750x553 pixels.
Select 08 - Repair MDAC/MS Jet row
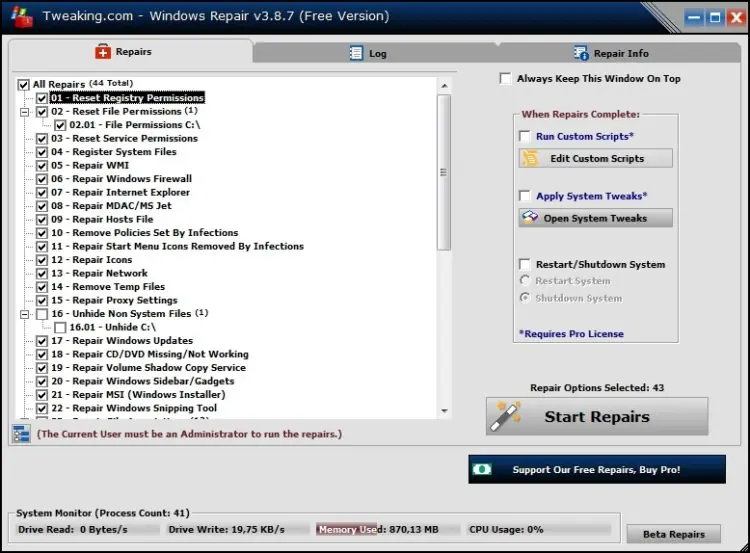pos(111,205)
